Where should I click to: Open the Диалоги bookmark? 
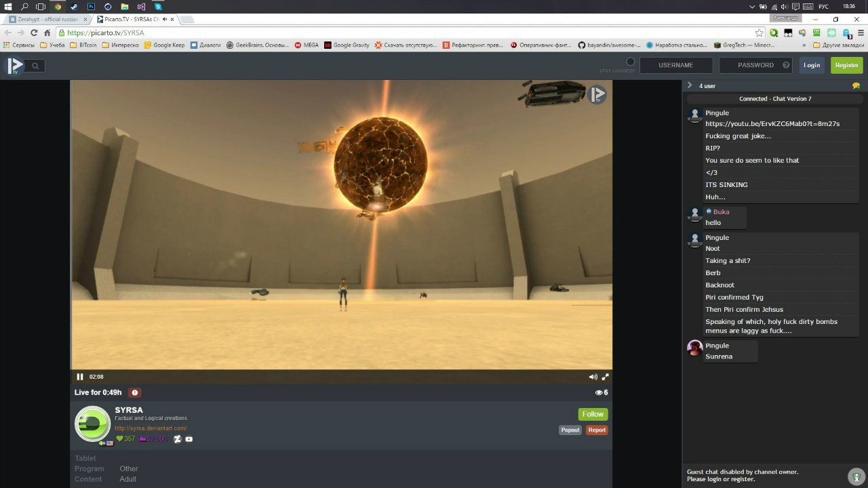[x=205, y=45]
